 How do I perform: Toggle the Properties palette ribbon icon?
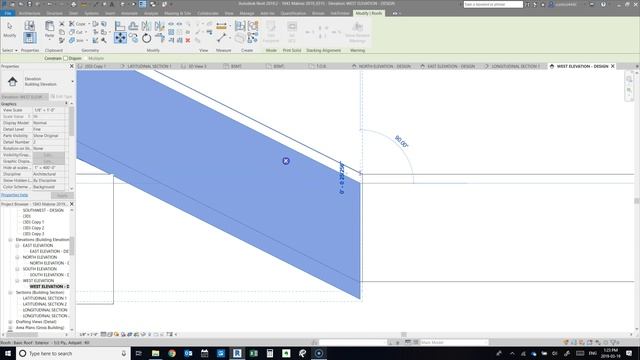(29, 38)
